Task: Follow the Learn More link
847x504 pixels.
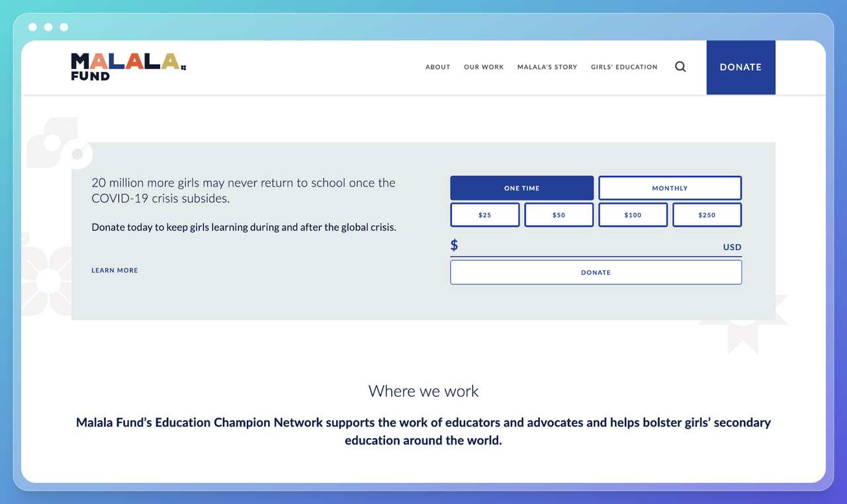Action: (x=115, y=271)
